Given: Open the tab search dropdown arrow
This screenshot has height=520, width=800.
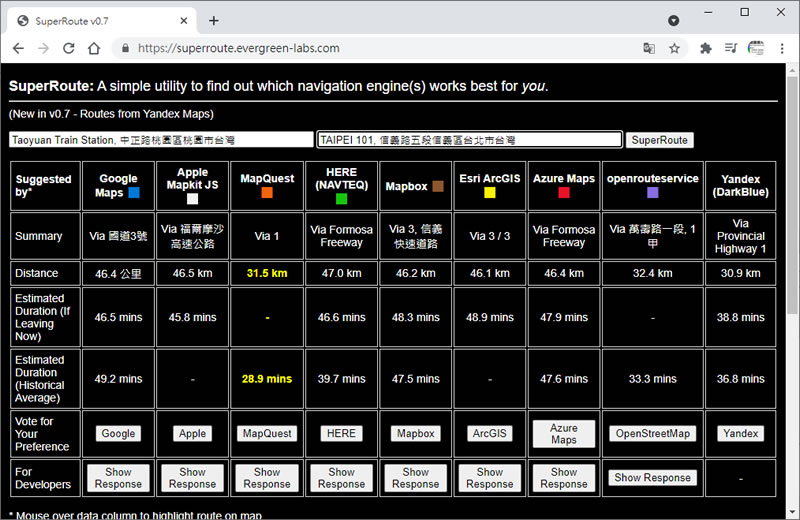Looking at the screenshot, I should coord(673,20).
